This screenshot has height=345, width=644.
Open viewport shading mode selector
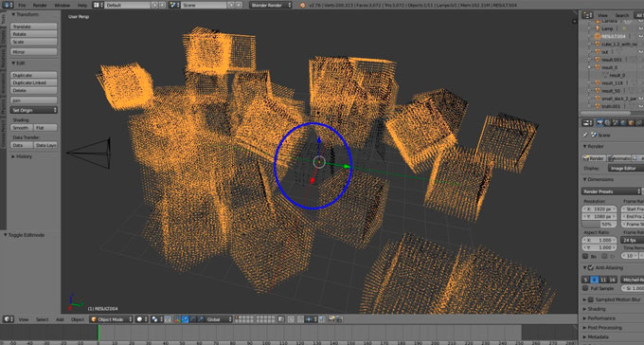click(x=141, y=319)
